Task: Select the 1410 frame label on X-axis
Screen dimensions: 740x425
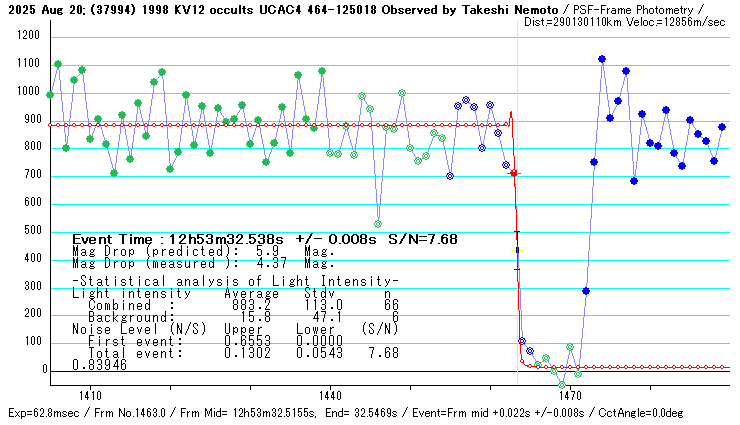Action: [x=89, y=396]
